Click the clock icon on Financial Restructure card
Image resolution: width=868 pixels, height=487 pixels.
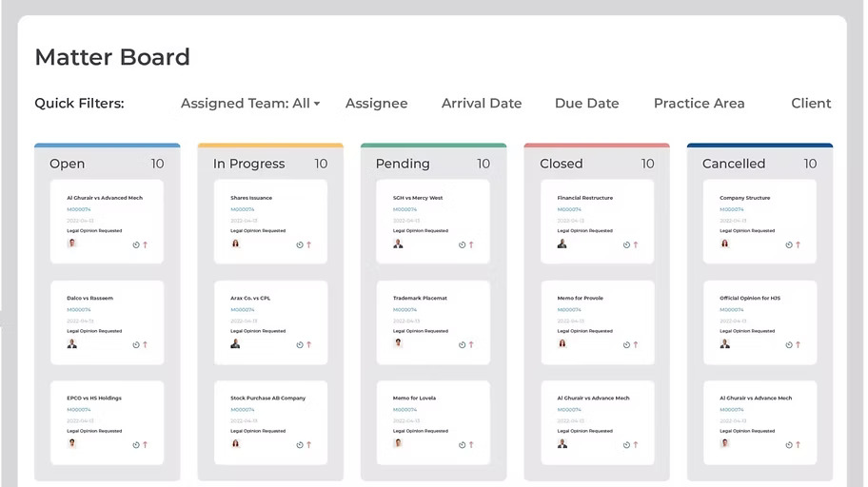pos(626,244)
